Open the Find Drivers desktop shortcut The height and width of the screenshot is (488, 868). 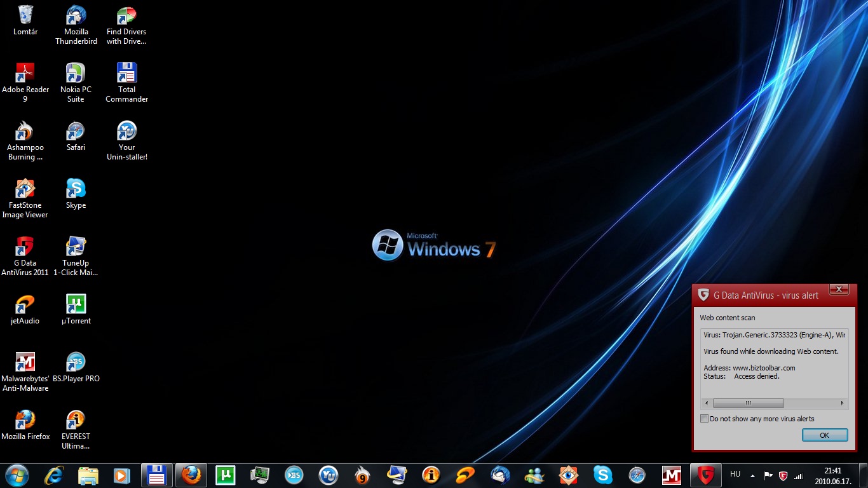126,25
